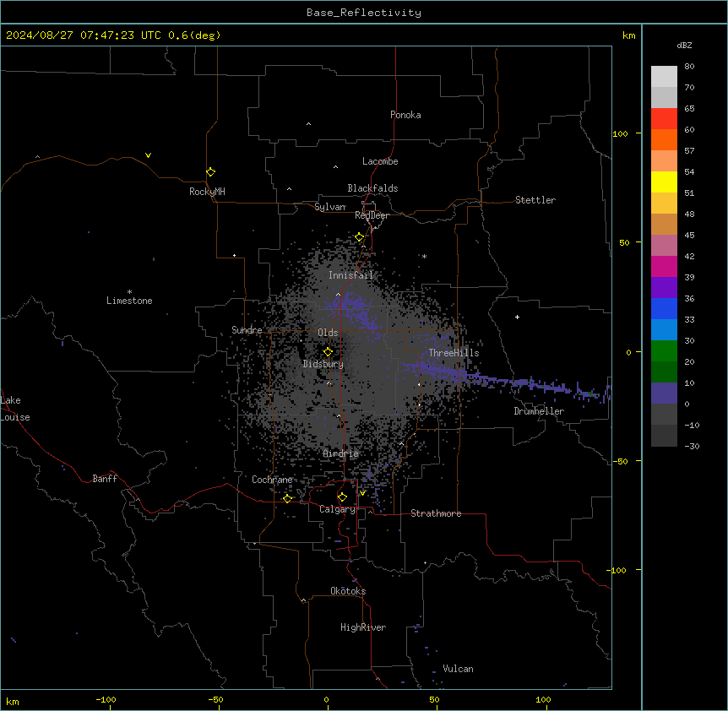This screenshot has height=711, width=728.
Task: Click the Blackfalds city label
Action: pos(372,188)
